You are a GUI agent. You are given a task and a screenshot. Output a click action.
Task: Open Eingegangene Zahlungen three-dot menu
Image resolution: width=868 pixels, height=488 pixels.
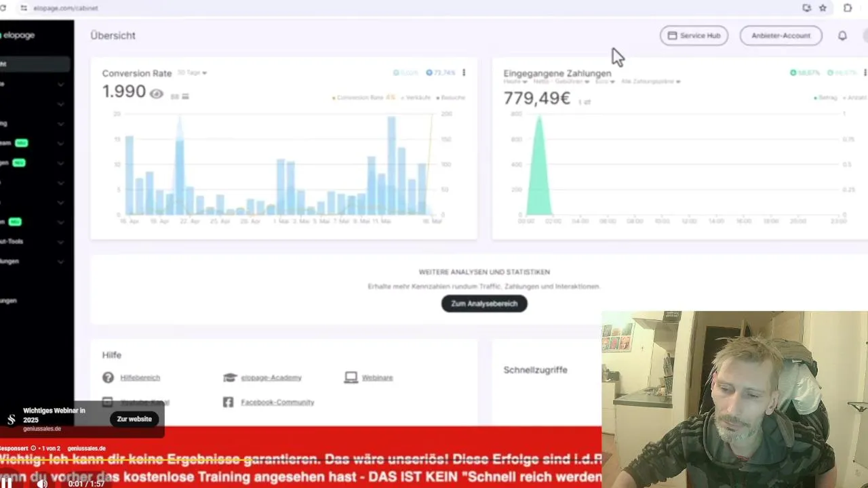[x=864, y=73]
